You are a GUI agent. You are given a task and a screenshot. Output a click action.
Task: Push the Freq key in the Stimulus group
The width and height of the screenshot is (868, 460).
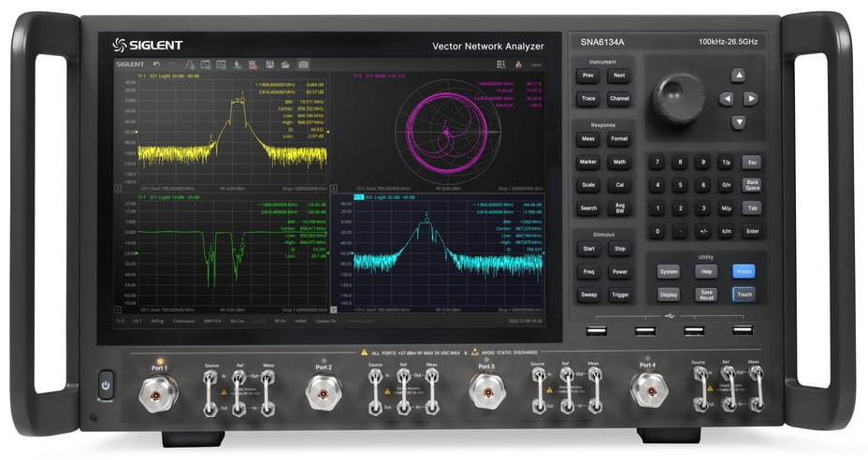[x=588, y=272]
